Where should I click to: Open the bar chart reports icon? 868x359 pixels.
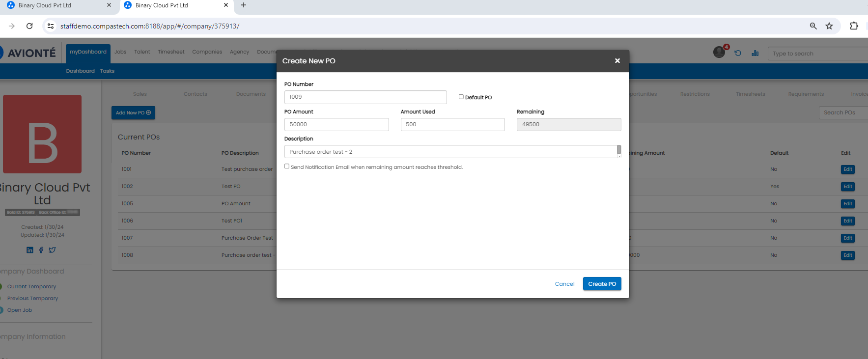(x=755, y=53)
